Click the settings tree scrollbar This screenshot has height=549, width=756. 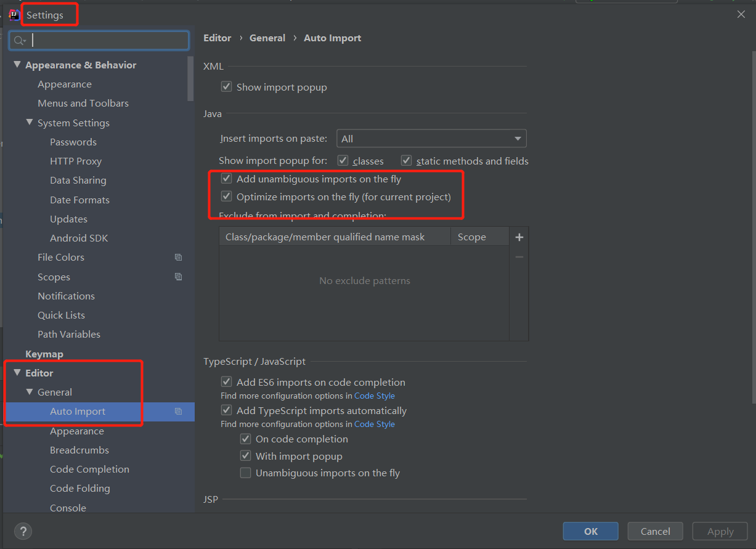(190, 78)
